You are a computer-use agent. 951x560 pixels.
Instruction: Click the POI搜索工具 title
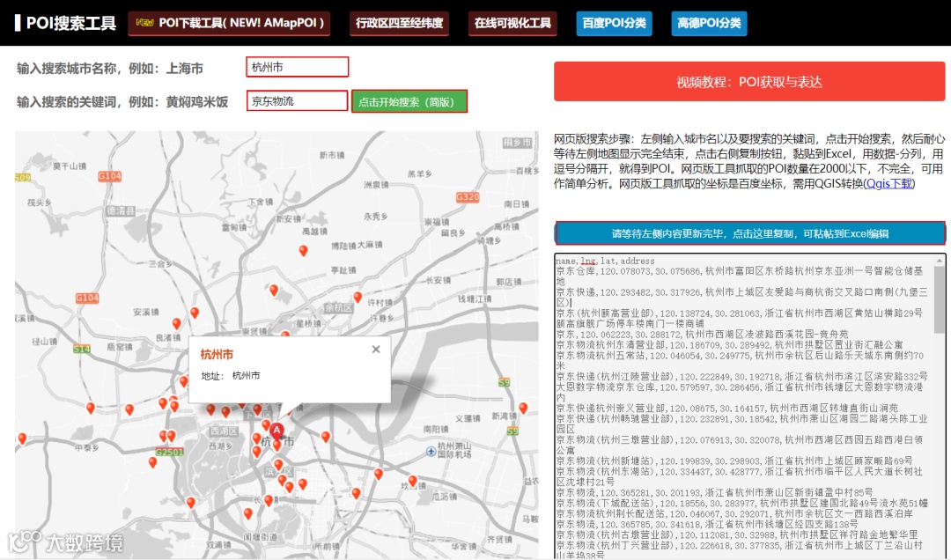coord(71,23)
